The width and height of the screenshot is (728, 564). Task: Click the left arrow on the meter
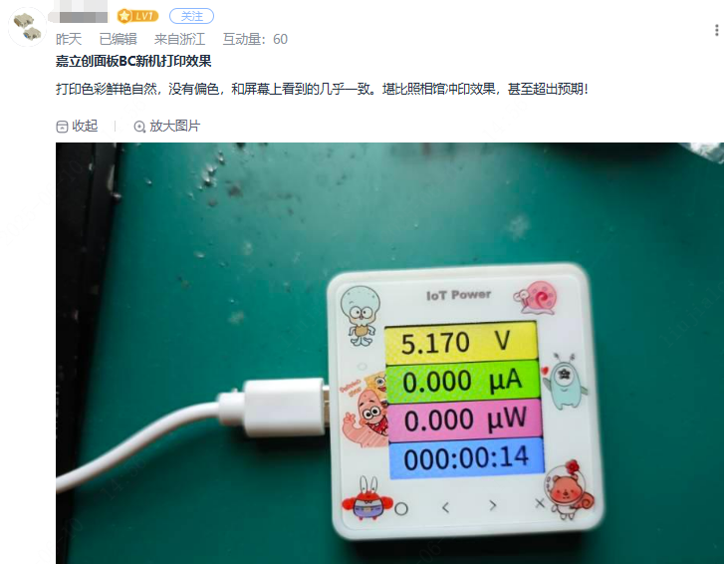tap(446, 507)
